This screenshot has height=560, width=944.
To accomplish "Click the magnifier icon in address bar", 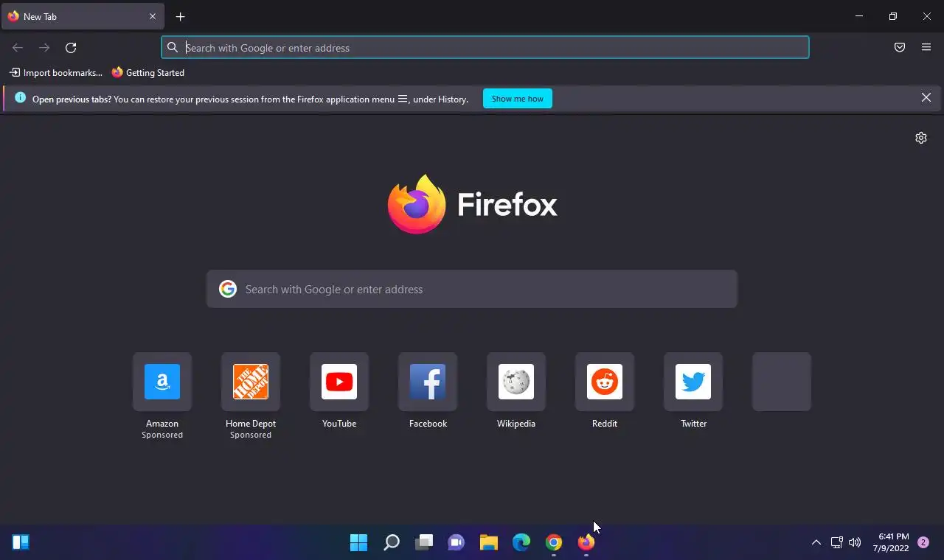I will (173, 48).
